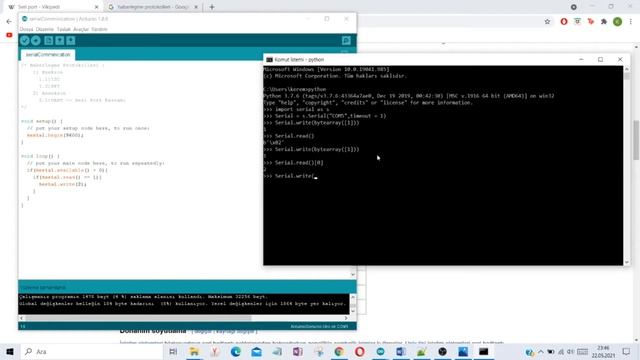Image resolution: width=640 pixels, height=360 pixels.
Task: Go back using browser back arrow
Action: (x=9, y=21)
